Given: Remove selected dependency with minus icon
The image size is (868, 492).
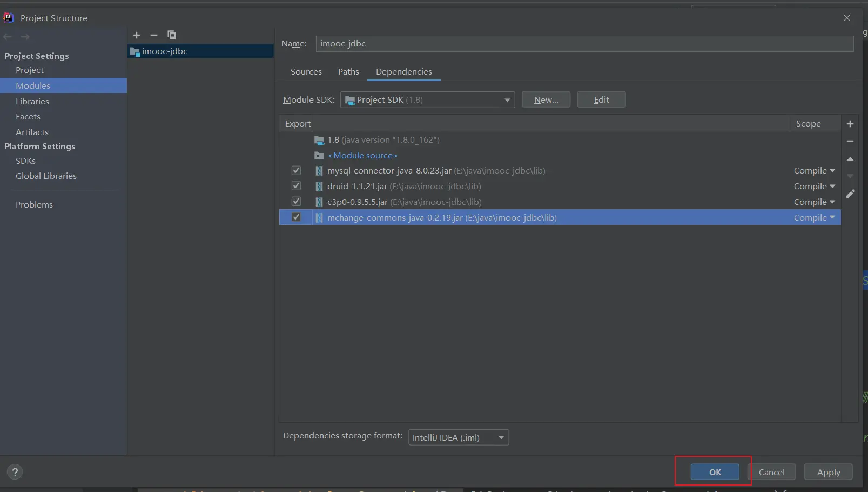Looking at the screenshot, I should [850, 141].
